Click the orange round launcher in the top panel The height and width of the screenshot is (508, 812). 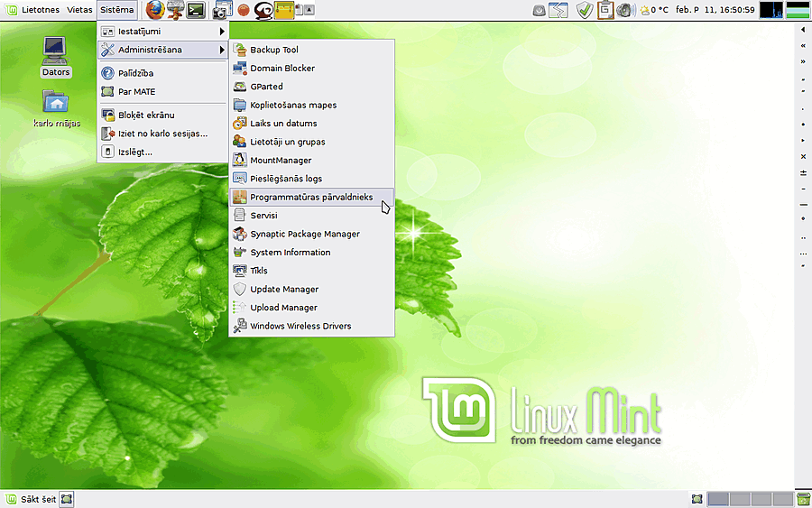click(x=244, y=10)
